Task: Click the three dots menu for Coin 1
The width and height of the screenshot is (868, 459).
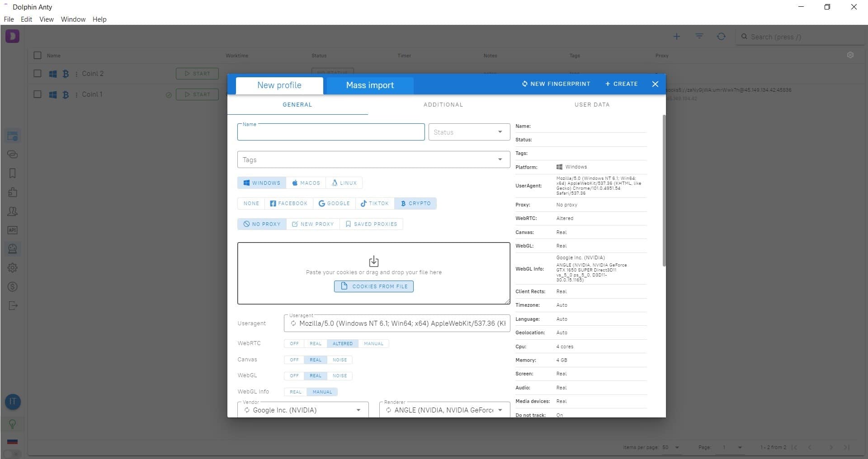Action: click(76, 94)
